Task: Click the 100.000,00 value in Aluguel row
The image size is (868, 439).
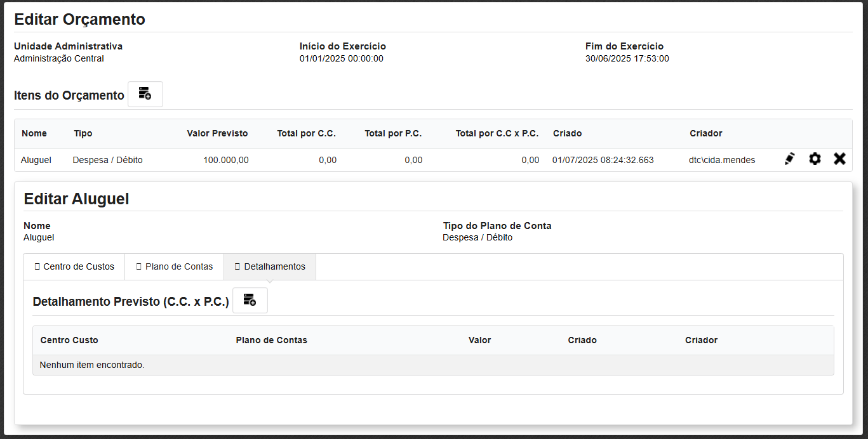Action: click(x=225, y=160)
